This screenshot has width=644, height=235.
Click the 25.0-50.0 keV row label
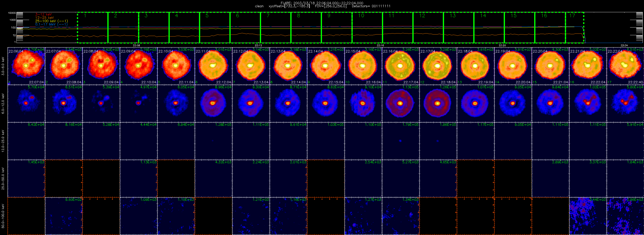pos(3,179)
